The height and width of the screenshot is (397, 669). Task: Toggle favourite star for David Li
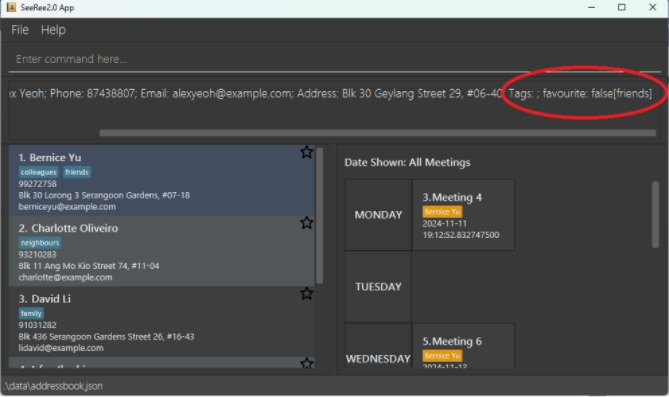click(x=306, y=294)
